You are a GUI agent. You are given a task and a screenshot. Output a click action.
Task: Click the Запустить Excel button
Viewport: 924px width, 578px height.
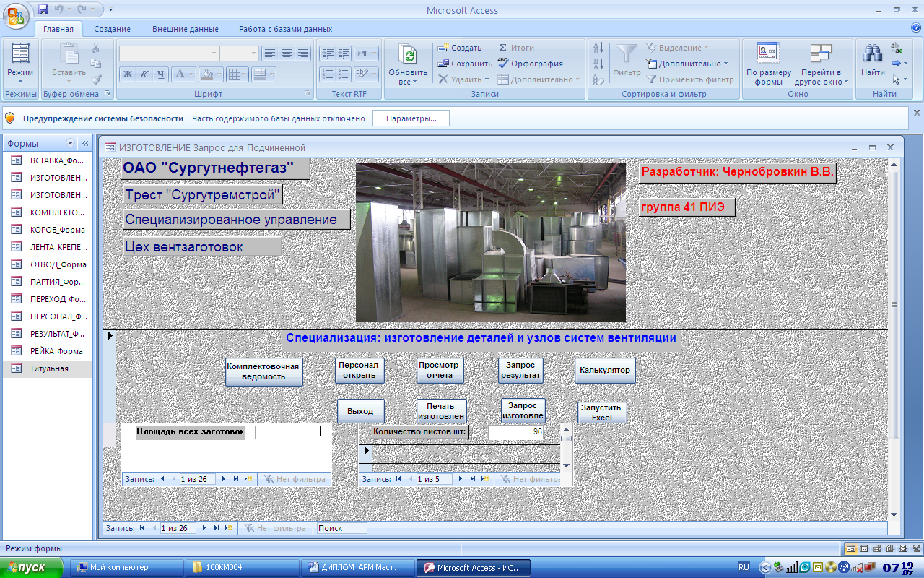click(602, 413)
